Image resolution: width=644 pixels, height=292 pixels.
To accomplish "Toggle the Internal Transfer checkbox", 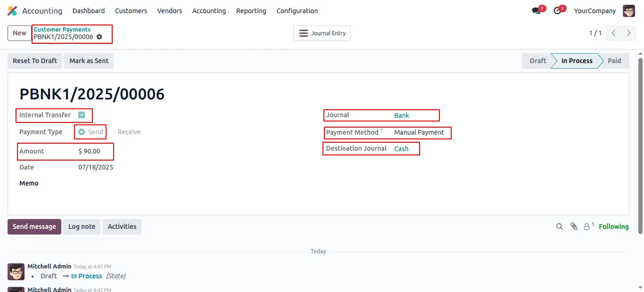I will click(x=82, y=115).
